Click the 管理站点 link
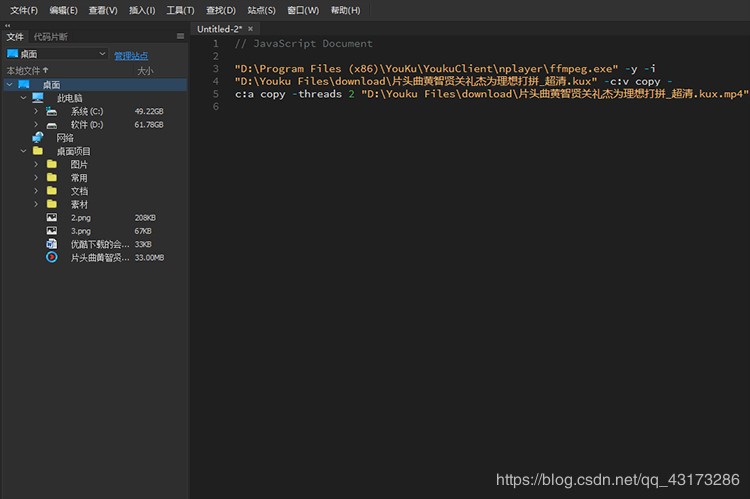Image resolution: width=750 pixels, height=499 pixels. pos(131,55)
